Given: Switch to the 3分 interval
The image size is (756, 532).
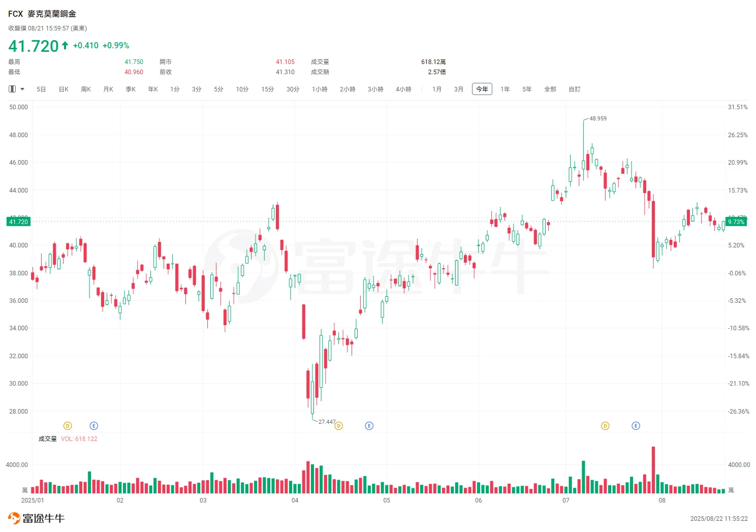Looking at the screenshot, I should coord(197,89).
